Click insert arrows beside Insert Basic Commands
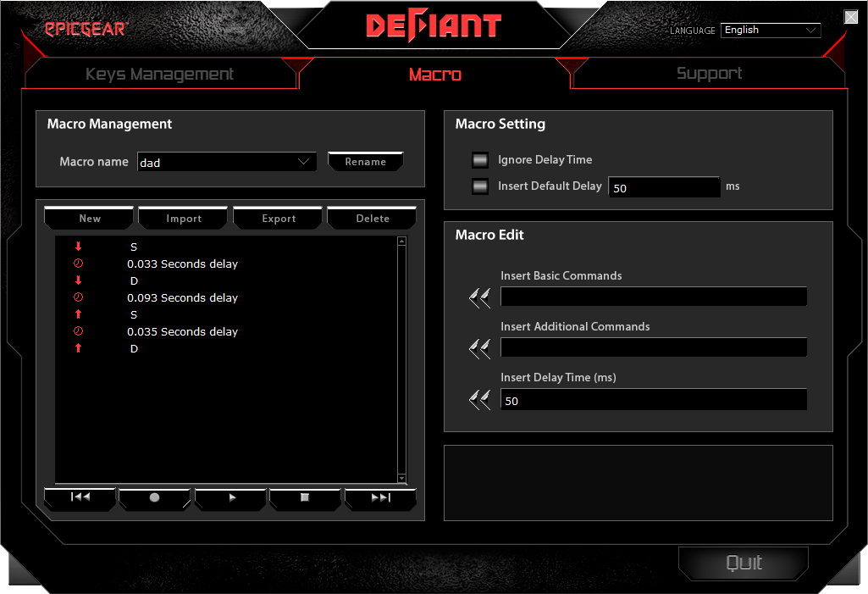This screenshot has height=594, width=868. 479,298
